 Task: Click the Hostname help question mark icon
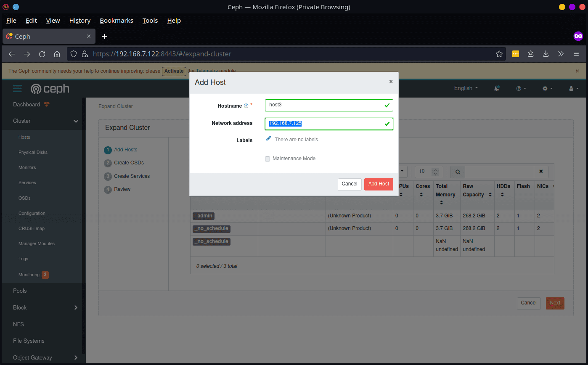pos(246,106)
